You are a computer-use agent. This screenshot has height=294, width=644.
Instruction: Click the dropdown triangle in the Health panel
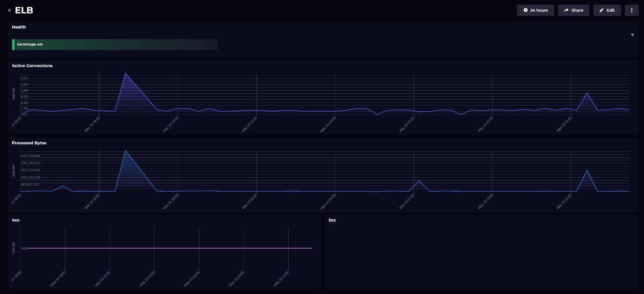click(632, 35)
